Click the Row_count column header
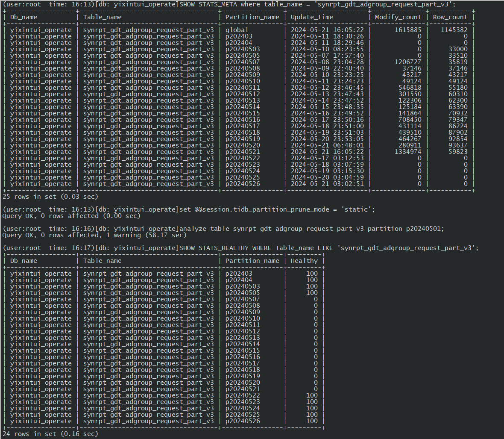504x439 pixels. 450,17
